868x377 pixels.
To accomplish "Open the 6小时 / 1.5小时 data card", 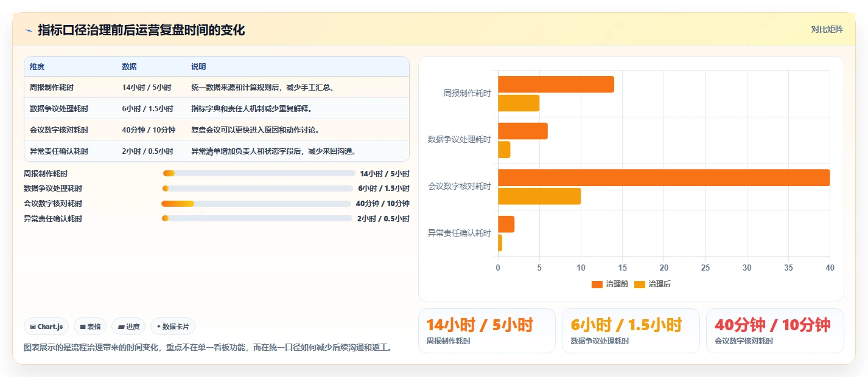I will pos(631,331).
